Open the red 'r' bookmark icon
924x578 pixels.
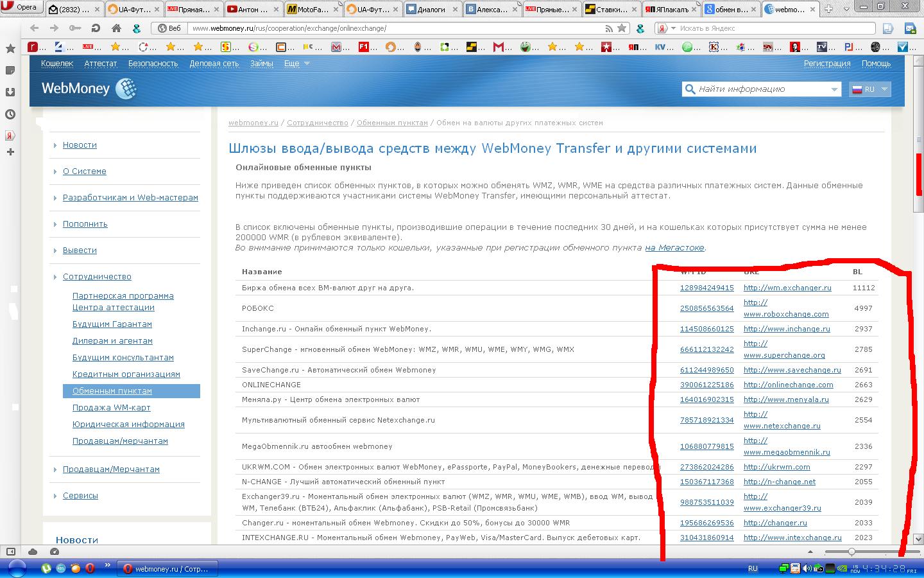click(33, 47)
